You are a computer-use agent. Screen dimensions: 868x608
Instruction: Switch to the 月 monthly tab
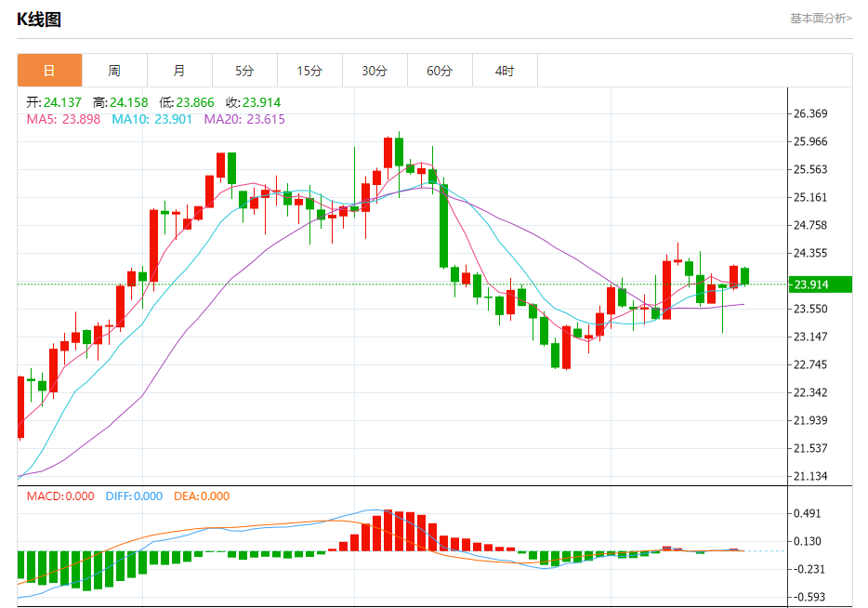pos(179,71)
